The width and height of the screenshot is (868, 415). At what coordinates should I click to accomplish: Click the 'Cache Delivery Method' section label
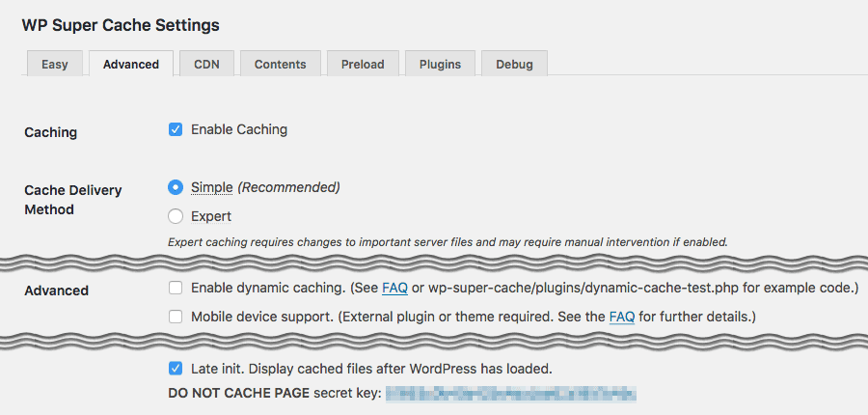click(73, 200)
